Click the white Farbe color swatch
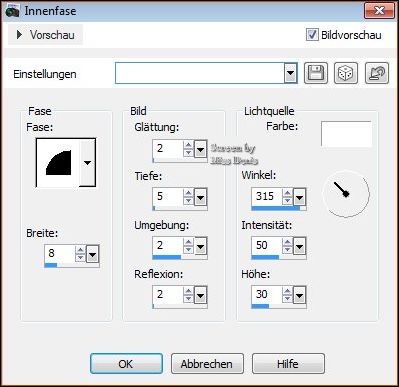Image resolution: width=399 pixels, height=387 pixels. [346, 134]
